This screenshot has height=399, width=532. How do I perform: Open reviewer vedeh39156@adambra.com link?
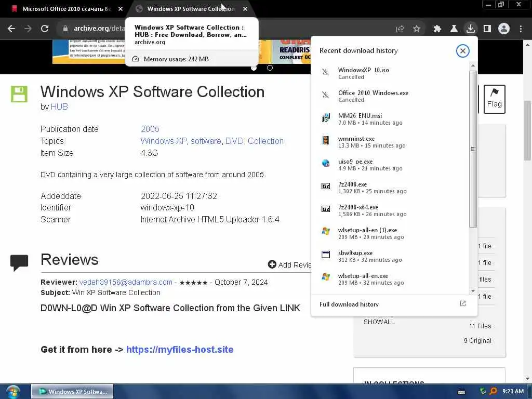tap(126, 282)
